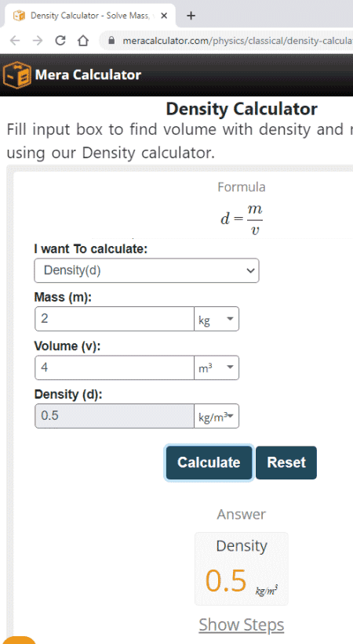This screenshot has width=353, height=644.
Task: Click the padlock site info icon
Action: pyautogui.click(x=111, y=40)
